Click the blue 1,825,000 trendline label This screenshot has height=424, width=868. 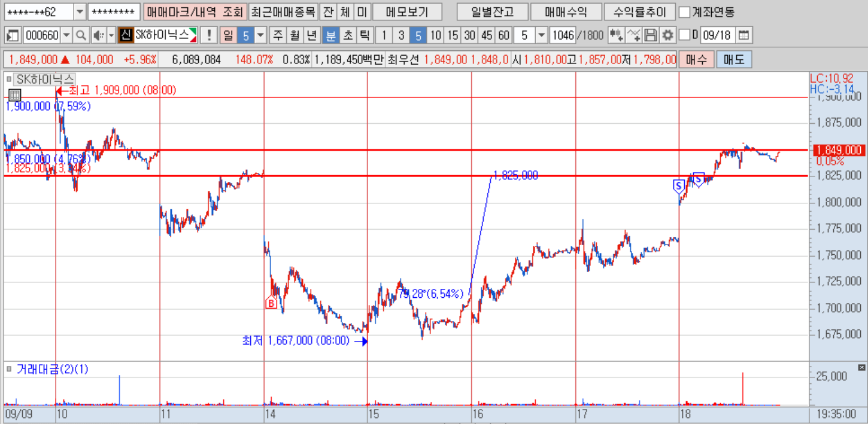click(x=515, y=175)
